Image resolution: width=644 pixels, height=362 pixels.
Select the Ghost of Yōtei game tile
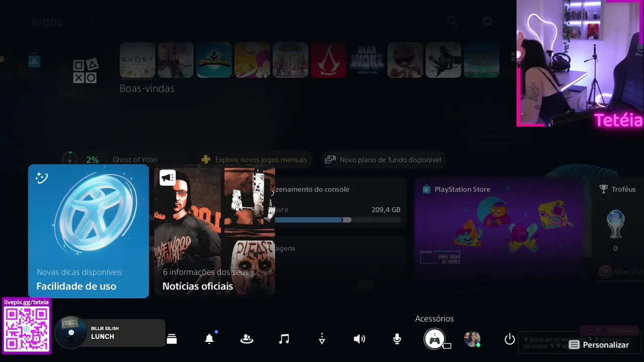(137, 60)
